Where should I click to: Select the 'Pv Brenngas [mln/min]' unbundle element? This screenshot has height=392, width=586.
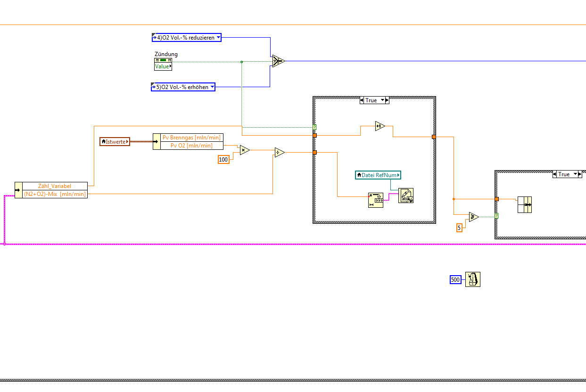191,138
